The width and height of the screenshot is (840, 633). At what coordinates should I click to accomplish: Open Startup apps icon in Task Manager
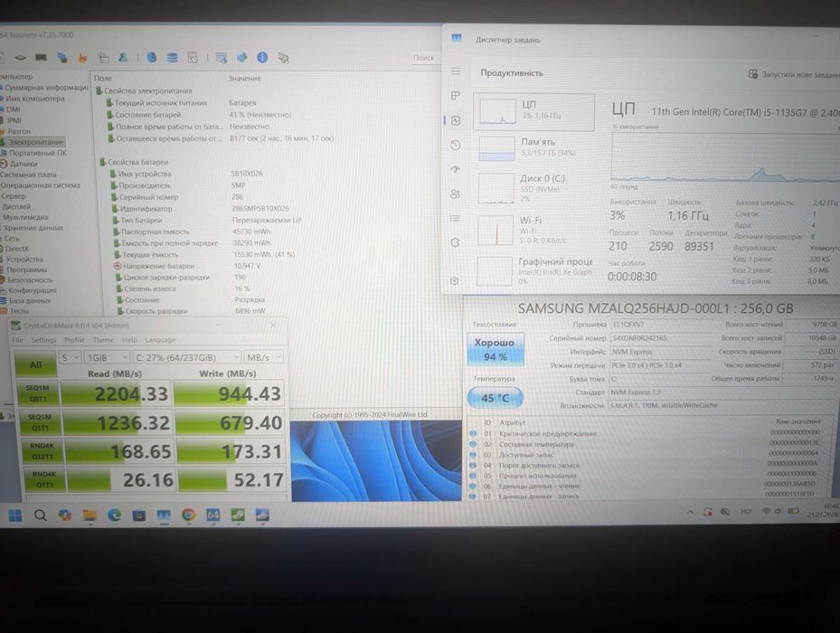click(x=456, y=169)
